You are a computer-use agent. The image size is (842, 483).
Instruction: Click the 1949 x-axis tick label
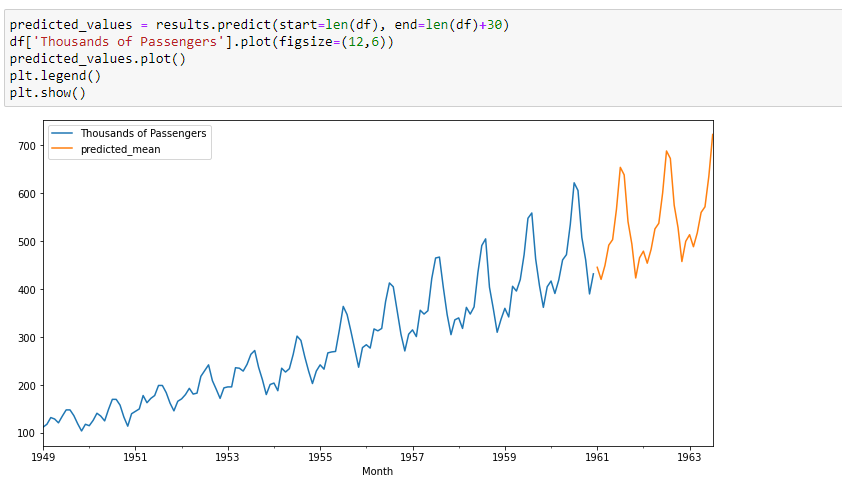point(43,457)
